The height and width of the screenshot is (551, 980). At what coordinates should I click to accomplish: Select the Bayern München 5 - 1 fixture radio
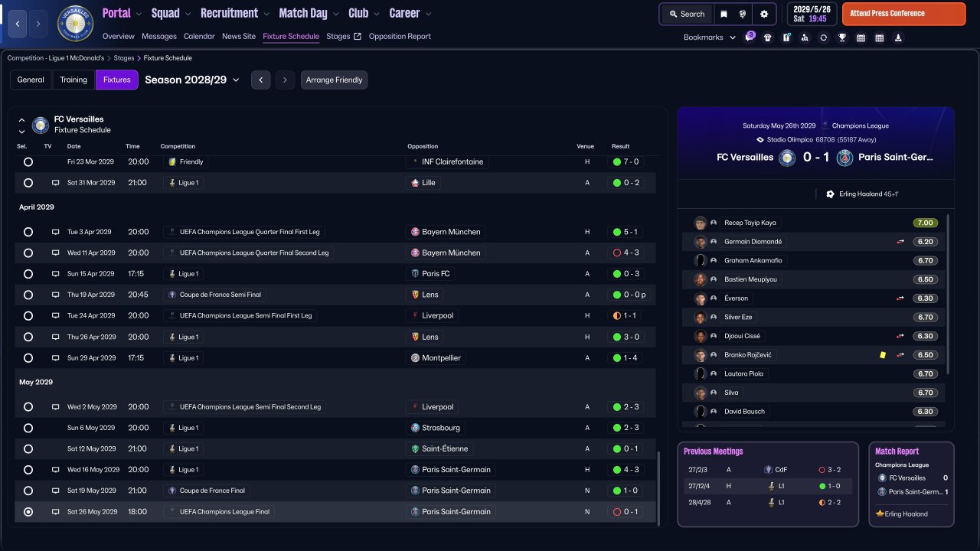click(x=28, y=232)
